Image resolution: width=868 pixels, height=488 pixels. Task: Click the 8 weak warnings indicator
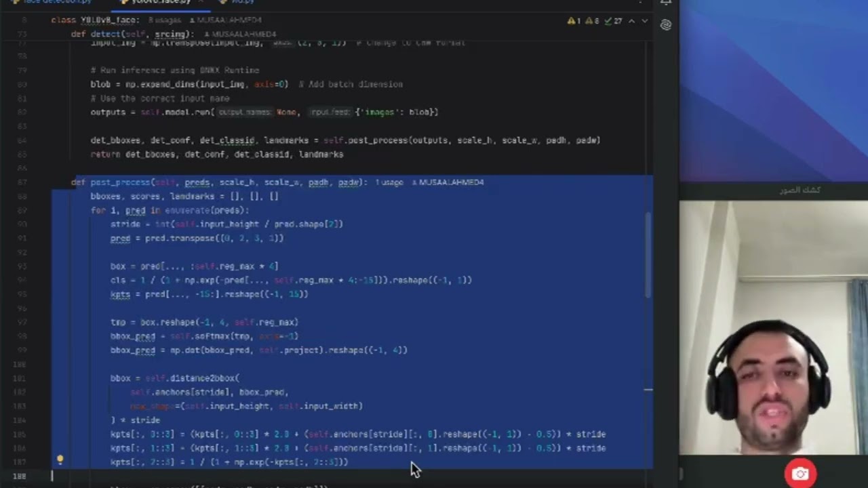593,21
